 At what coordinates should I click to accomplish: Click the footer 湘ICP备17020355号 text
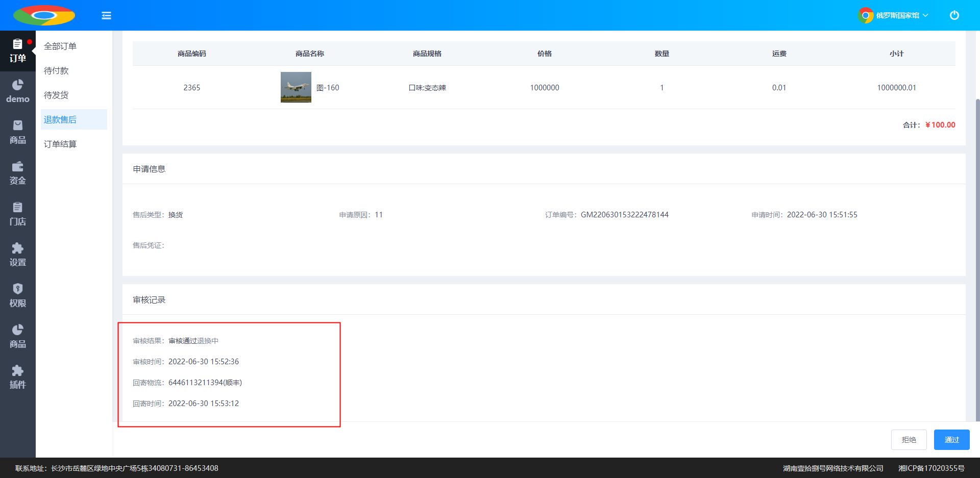click(x=932, y=468)
